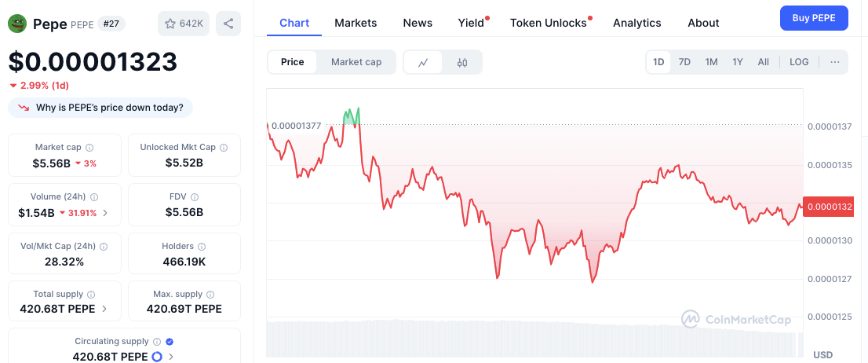Open the chart more options ellipsis

[x=834, y=62]
